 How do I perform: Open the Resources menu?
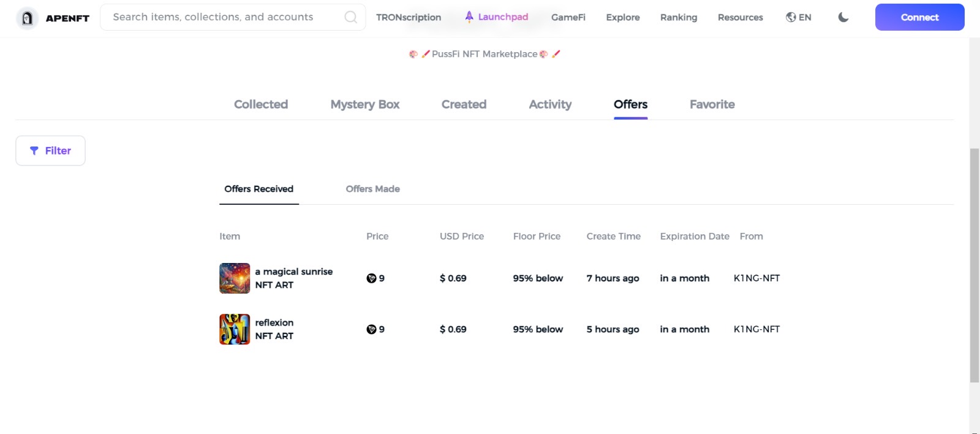coord(740,17)
